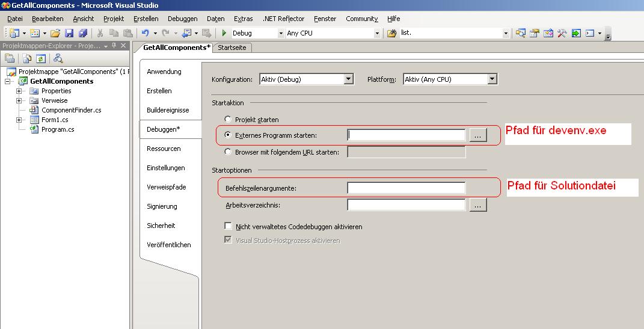Click the Add New Item toolbar icon
Image resolution: width=644 pixels, height=329 pixels.
click(x=35, y=33)
